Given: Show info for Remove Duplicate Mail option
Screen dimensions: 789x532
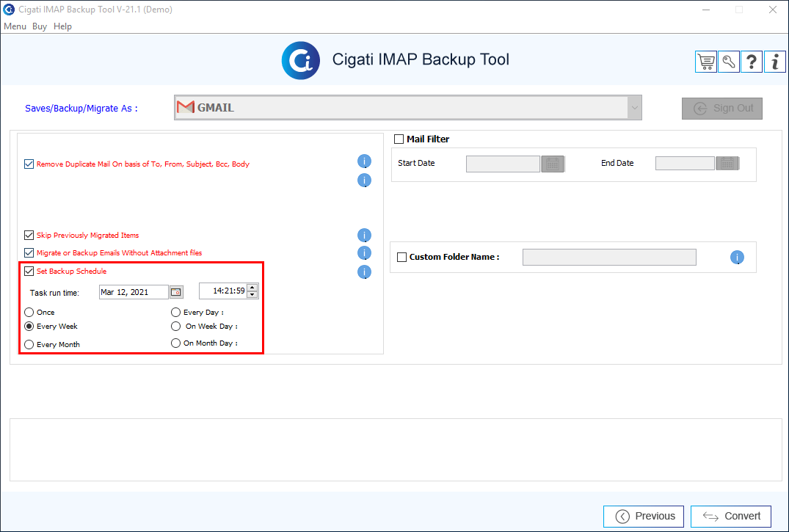Looking at the screenshot, I should click(364, 161).
